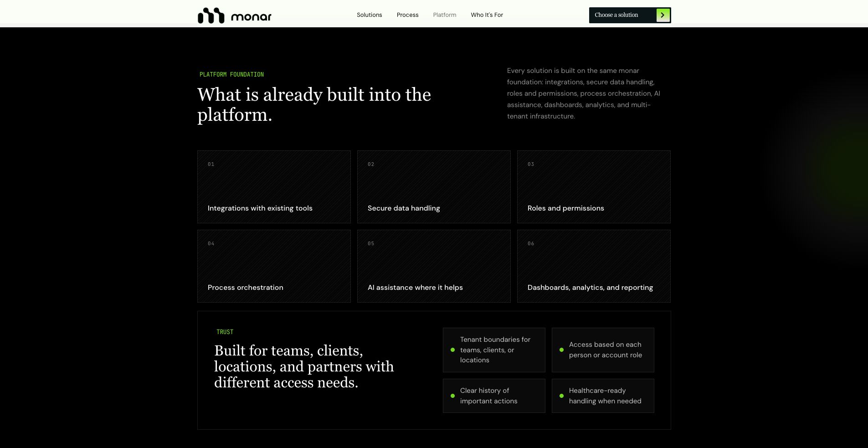
Task: Open the Process orchestration card
Action: click(x=274, y=266)
